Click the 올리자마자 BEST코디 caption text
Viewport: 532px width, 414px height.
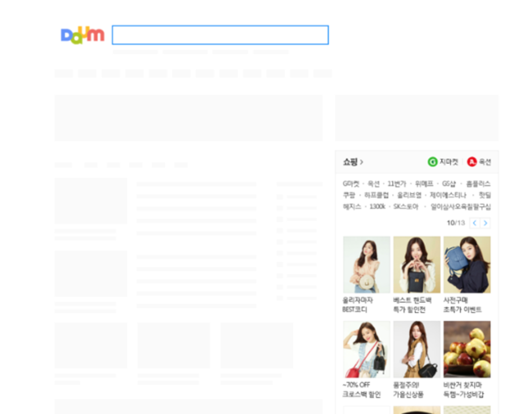pos(358,305)
